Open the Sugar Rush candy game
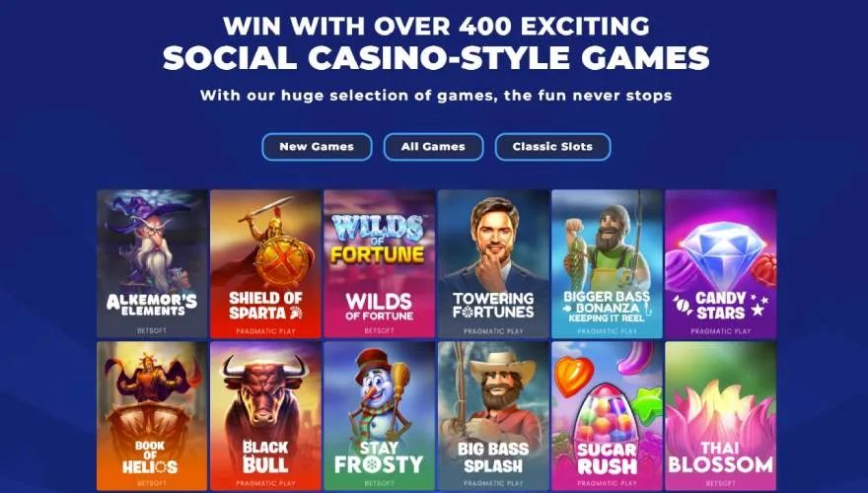Image resolution: width=868 pixels, height=493 pixels. (x=607, y=416)
